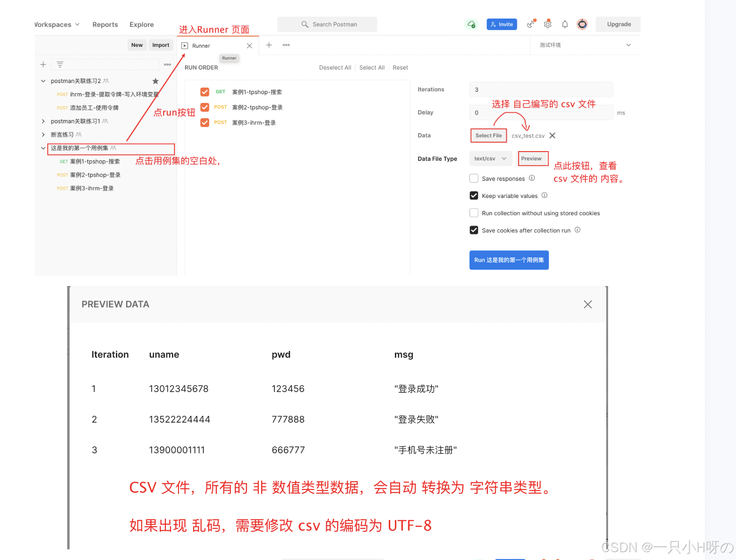Remove the csv_test.csv data file

tap(552, 135)
